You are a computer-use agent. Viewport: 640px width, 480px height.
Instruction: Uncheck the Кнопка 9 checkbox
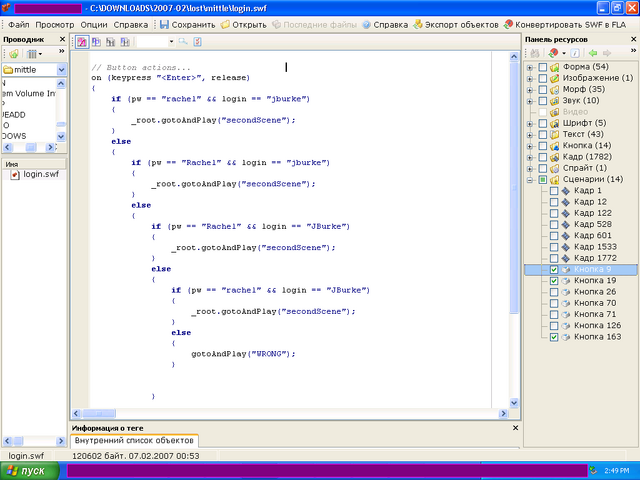click(x=554, y=269)
